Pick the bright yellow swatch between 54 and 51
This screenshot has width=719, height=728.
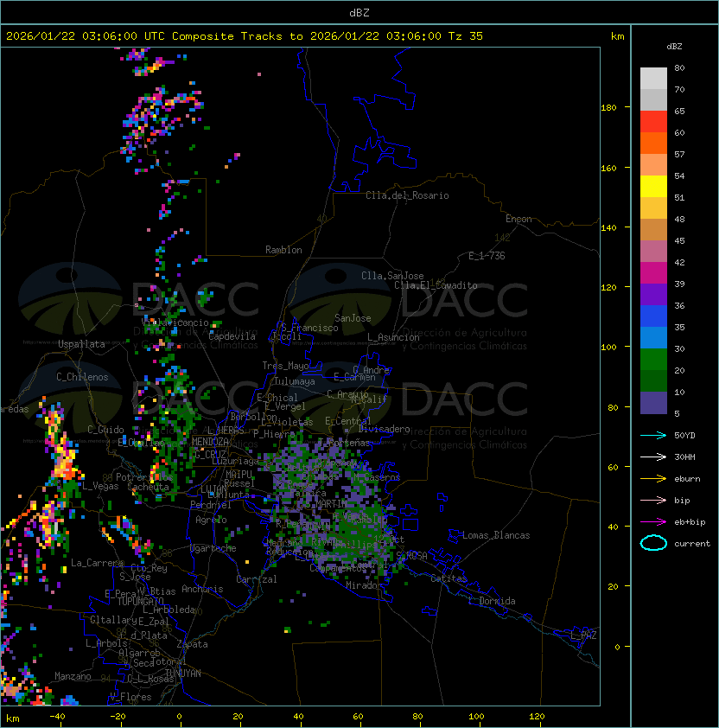653,186
